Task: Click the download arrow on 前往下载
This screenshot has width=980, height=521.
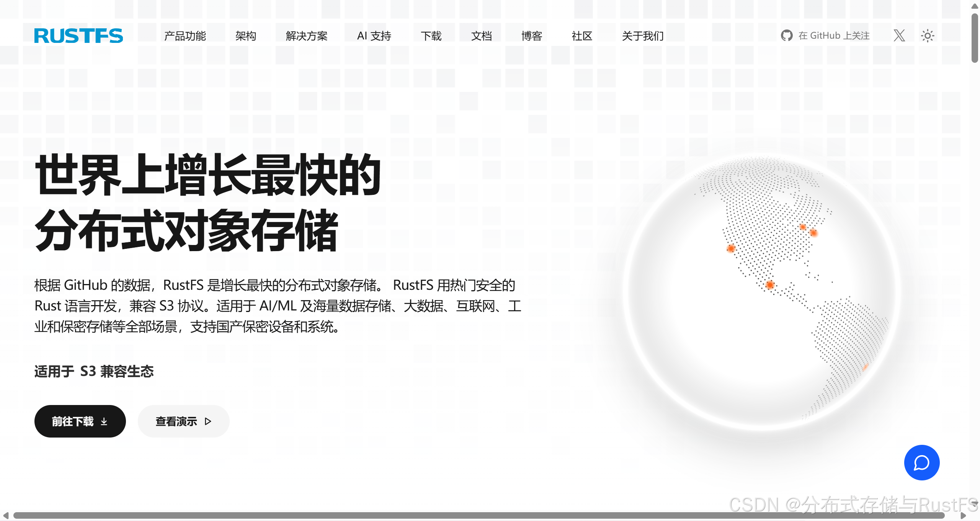Action: click(104, 421)
